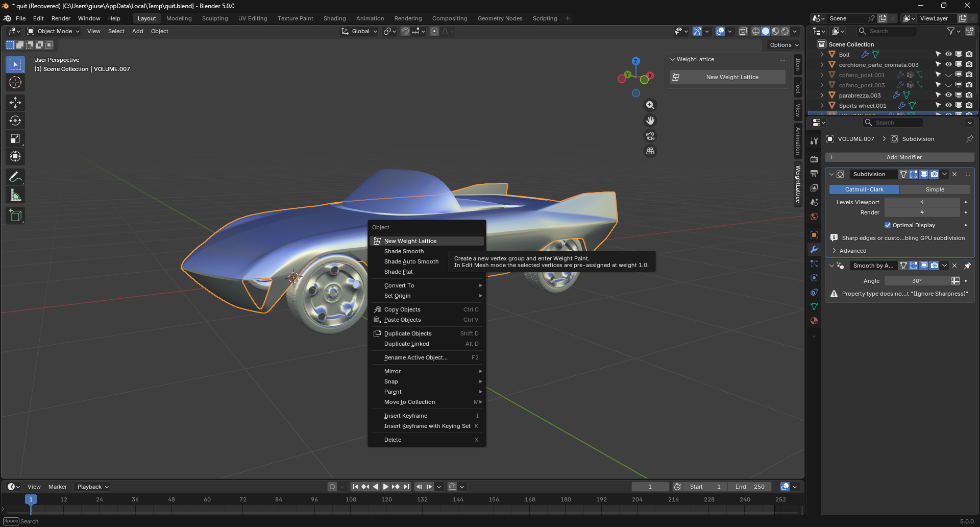Select Duplicate Objects menu entry
980x527 pixels.
(x=427, y=333)
